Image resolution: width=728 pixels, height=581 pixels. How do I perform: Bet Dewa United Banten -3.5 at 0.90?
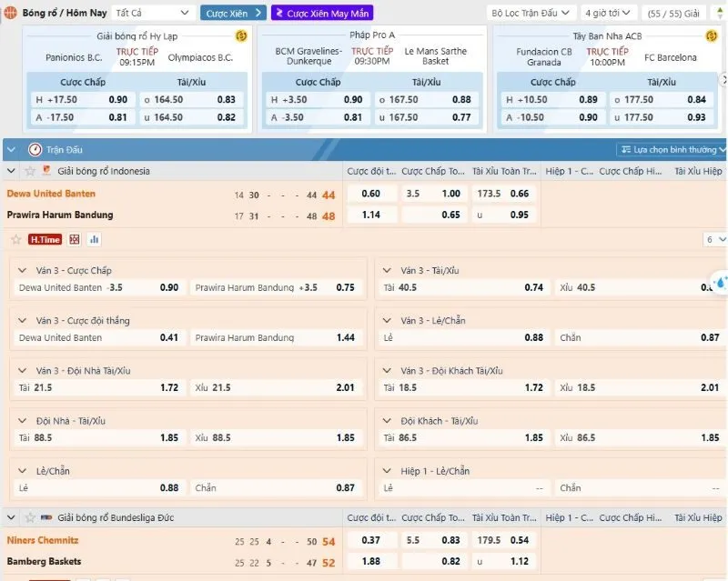[x=168, y=287]
